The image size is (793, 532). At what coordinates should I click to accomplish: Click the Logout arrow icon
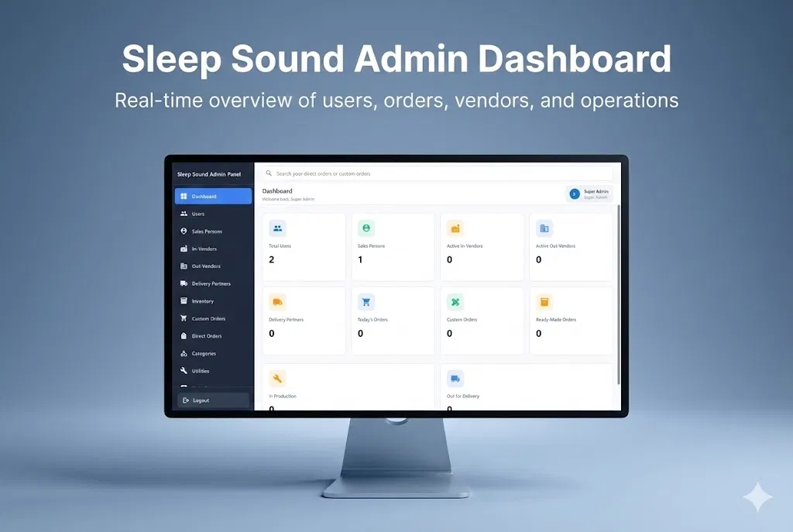tap(186, 400)
